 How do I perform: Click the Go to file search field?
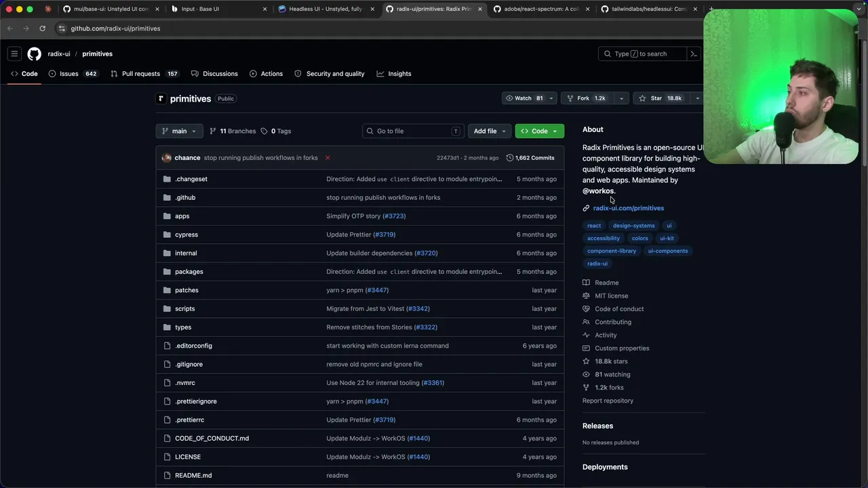point(412,131)
